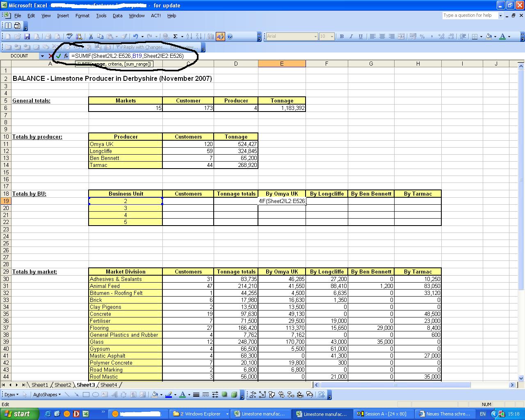
Task: Click the Undo arrow icon
Action: pos(135,37)
